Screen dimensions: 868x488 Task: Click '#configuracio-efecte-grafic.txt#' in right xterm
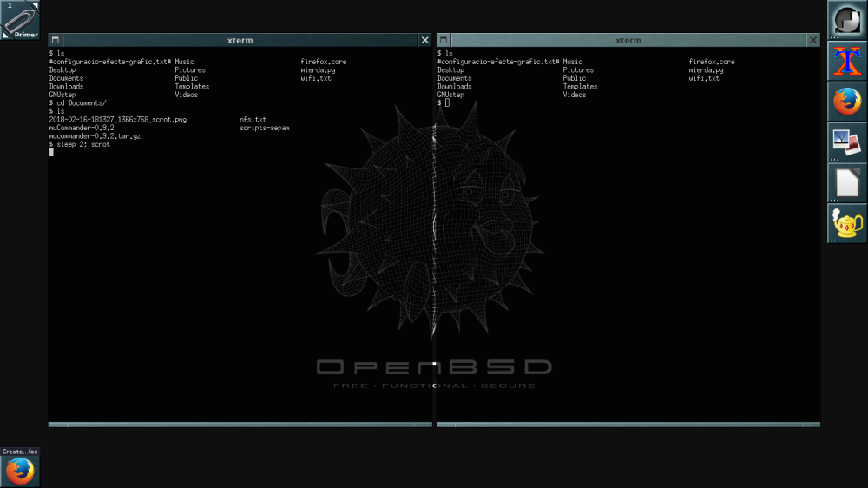click(498, 62)
